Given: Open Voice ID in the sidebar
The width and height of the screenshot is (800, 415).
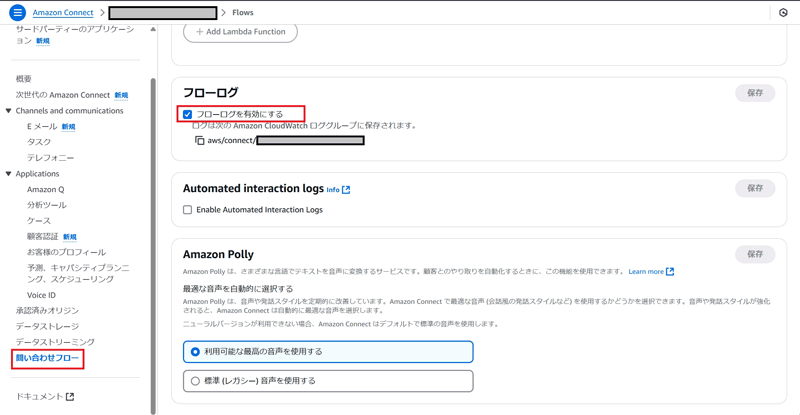Looking at the screenshot, I should coord(41,295).
